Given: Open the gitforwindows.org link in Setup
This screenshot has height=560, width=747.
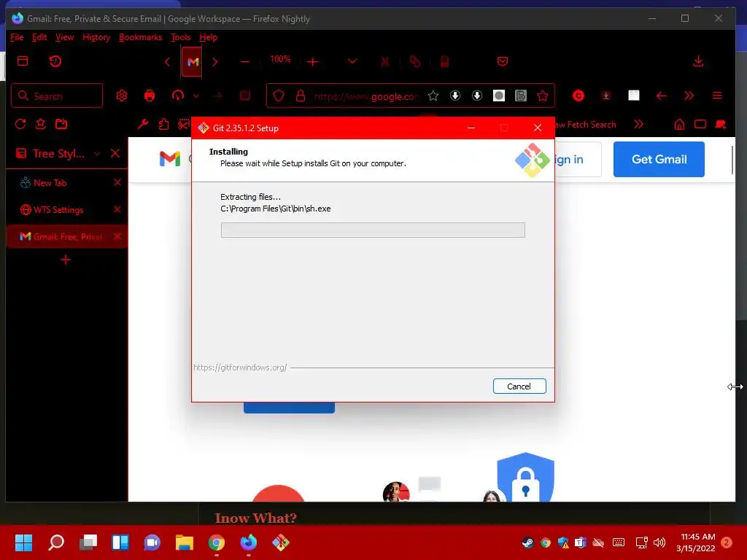Looking at the screenshot, I should [240, 367].
